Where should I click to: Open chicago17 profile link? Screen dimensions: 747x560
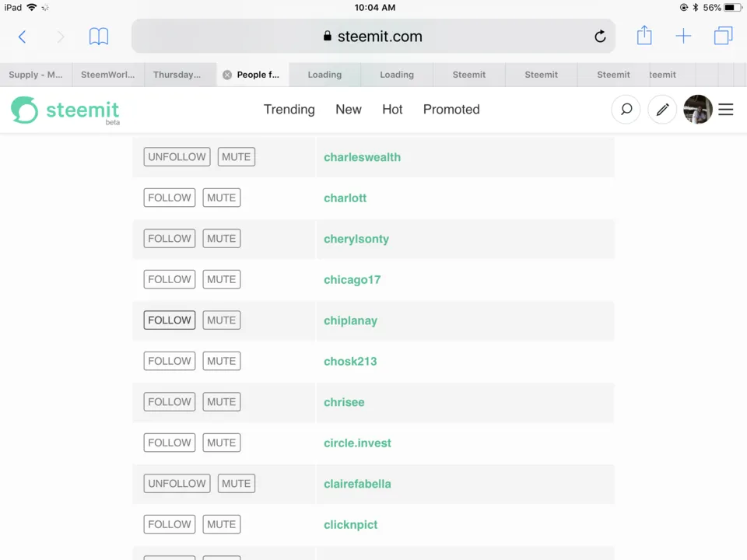click(352, 280)
